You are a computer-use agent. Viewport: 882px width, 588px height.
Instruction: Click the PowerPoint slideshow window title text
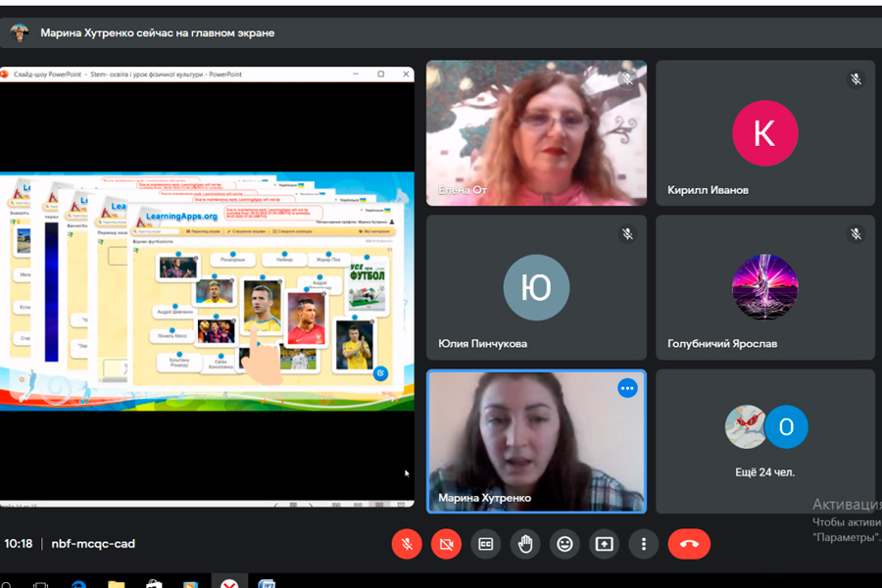click(127, 74)
